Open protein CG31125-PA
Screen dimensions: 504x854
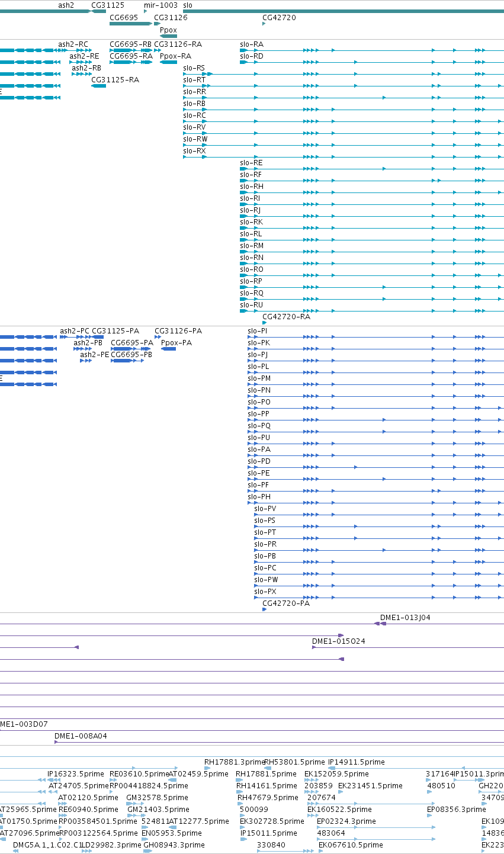pos(115,331)
